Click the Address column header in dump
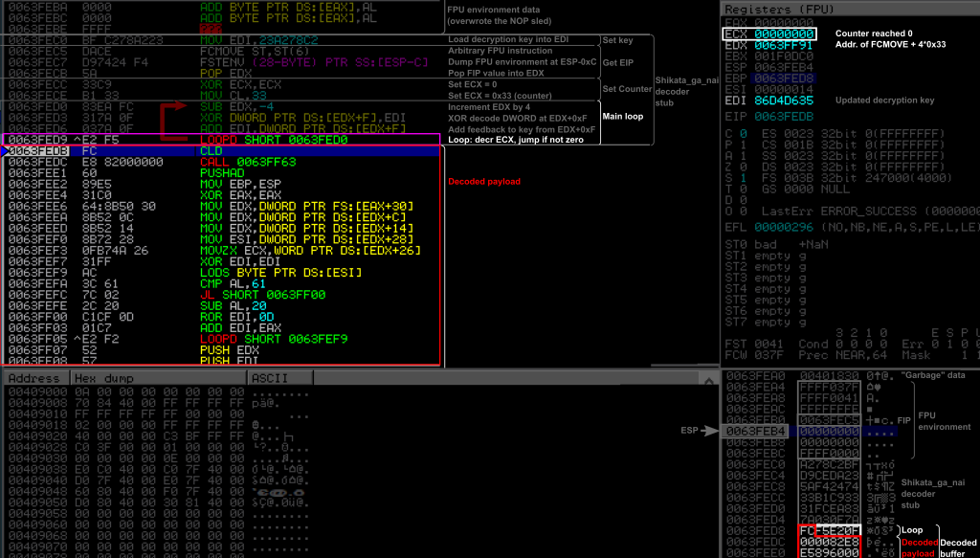Screen dimensions: 980x558 [x=34, y=378]
